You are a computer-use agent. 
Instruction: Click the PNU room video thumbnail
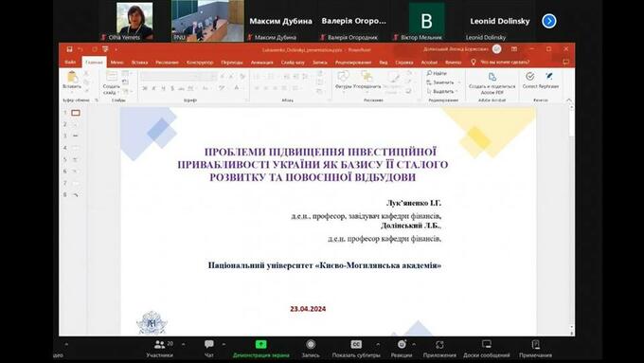tap(207, 21)
